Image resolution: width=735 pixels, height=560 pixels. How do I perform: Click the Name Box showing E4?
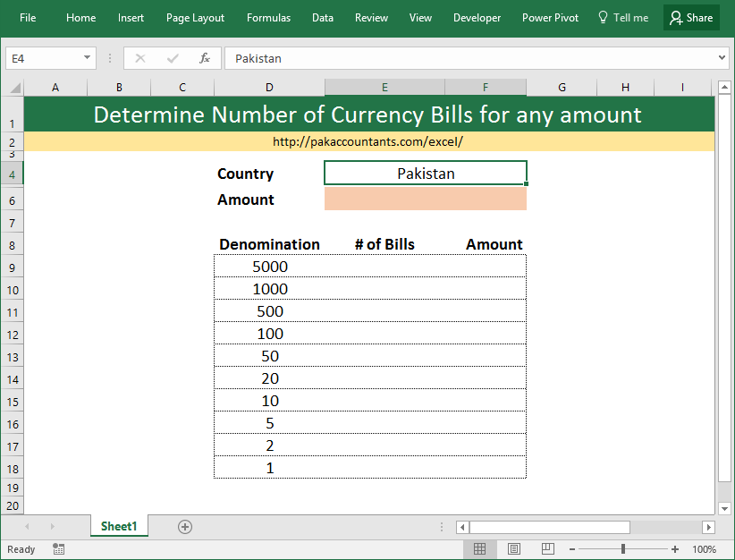(44, 58)
